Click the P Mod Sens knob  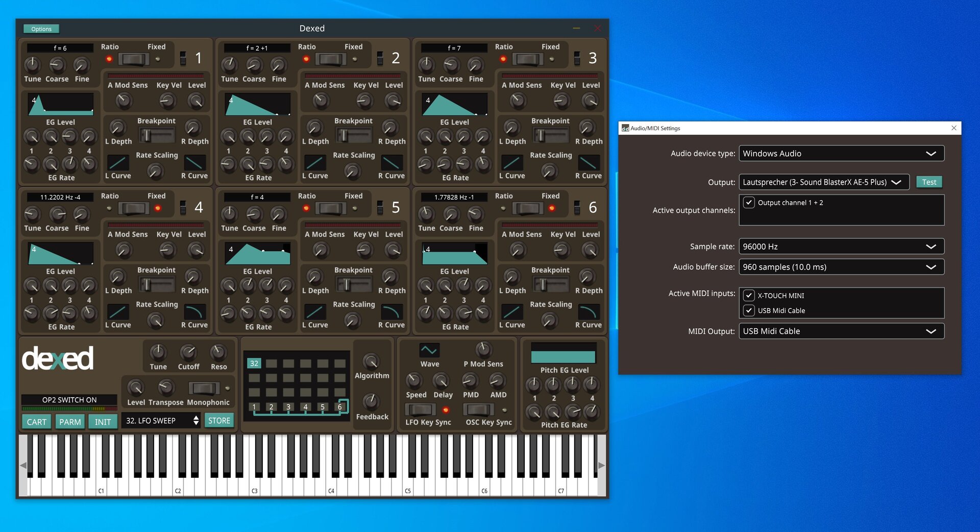pos(483,349)
